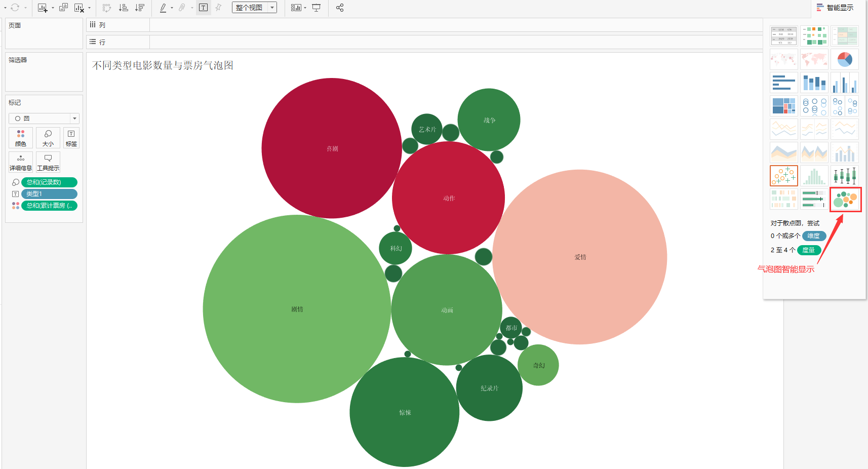Viewport: 868px width, 469px height.
Task: Choose Gantt chart in Show Me
Action: point(784,199)
